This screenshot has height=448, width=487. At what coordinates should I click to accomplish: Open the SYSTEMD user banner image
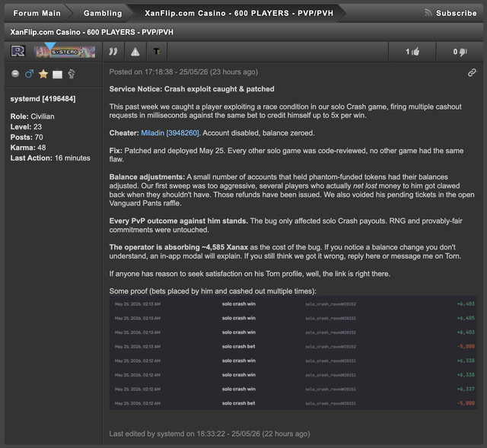point(65,52)
